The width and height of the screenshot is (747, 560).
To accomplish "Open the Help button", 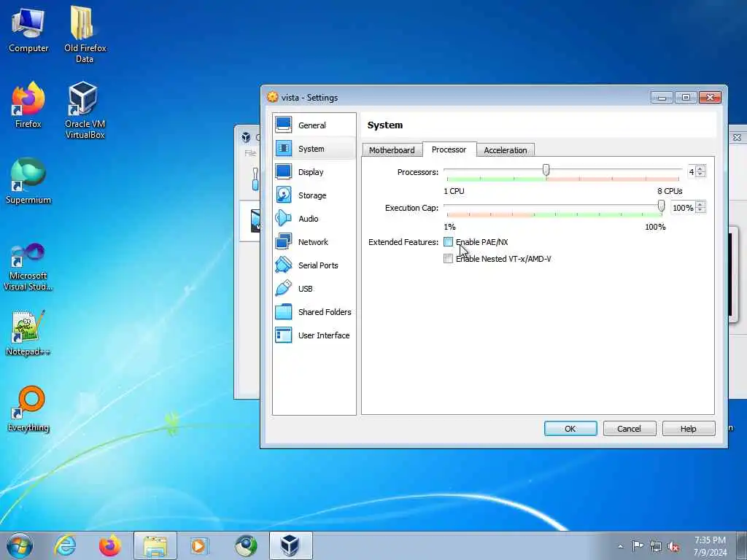I will pos(689,429).
